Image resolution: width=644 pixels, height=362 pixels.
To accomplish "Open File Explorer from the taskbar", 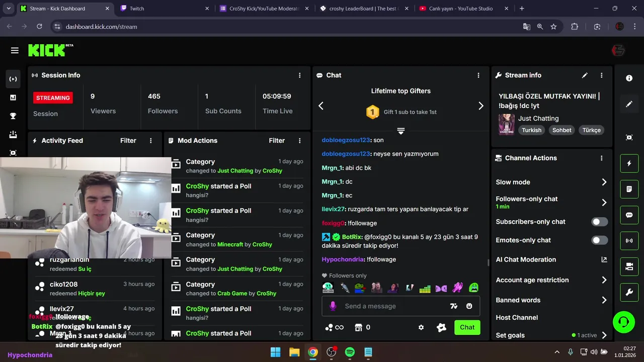I will pos(294,352).
